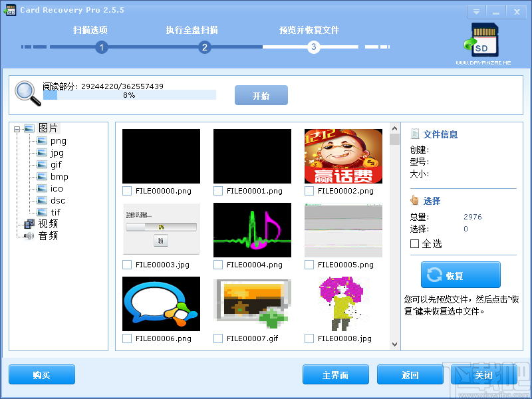Select the png tree item
This screenshot has width=532, height=399.
click(59, 141)
